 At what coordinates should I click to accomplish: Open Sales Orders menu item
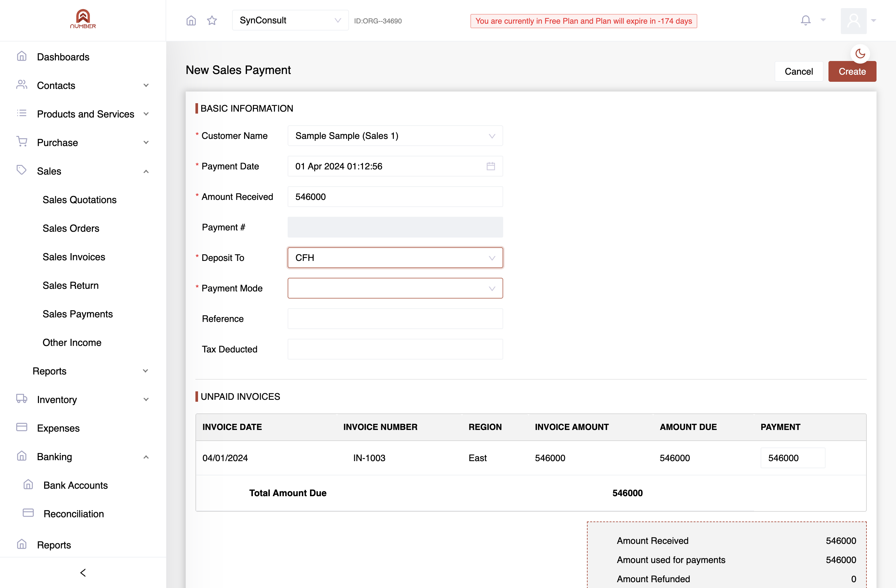click(71, 228)
